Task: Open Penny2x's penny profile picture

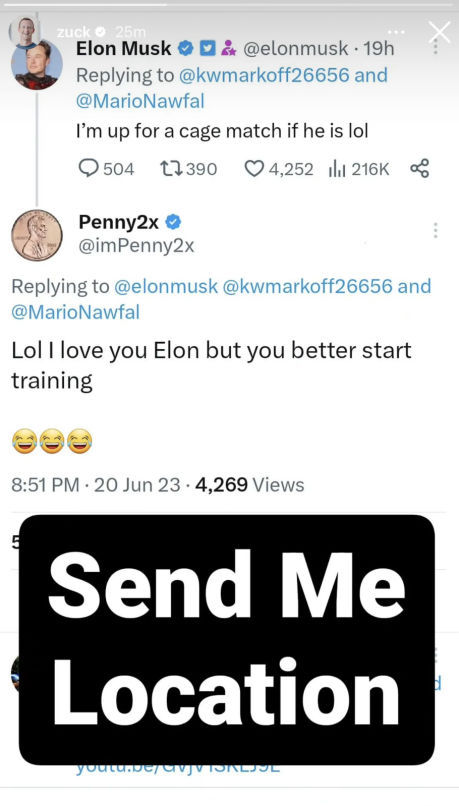Action: [37, 235]
